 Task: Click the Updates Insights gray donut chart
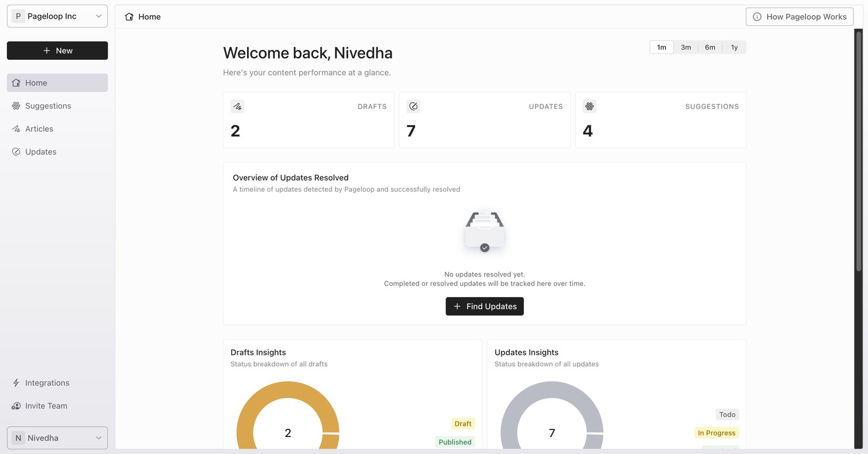[x=552, y=415]
